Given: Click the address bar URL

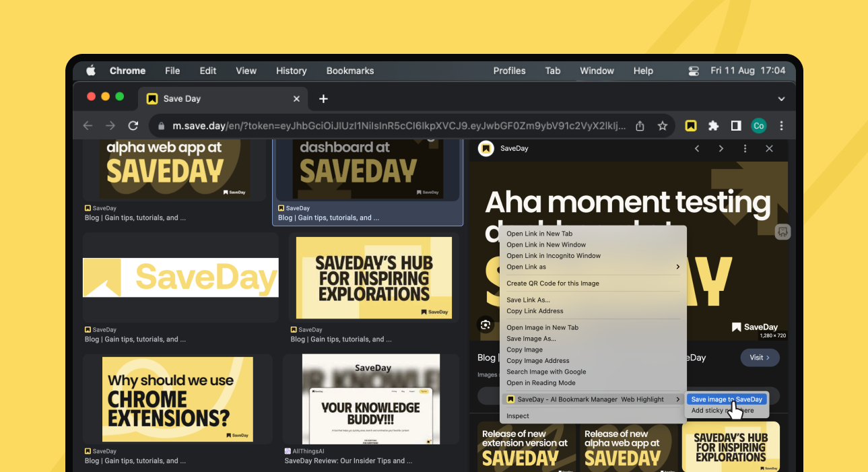Looking at the screenshot, I should coord(399,126).
